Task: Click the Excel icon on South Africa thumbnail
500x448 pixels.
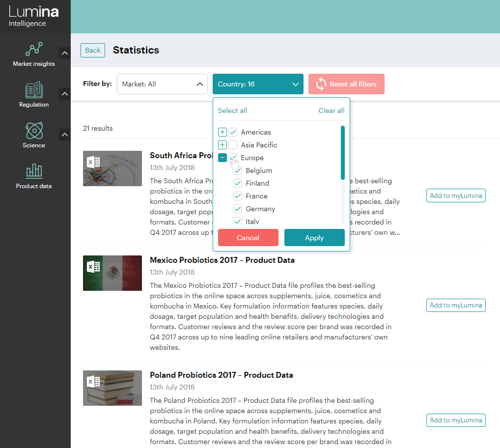Action: (x=94, y=162)
